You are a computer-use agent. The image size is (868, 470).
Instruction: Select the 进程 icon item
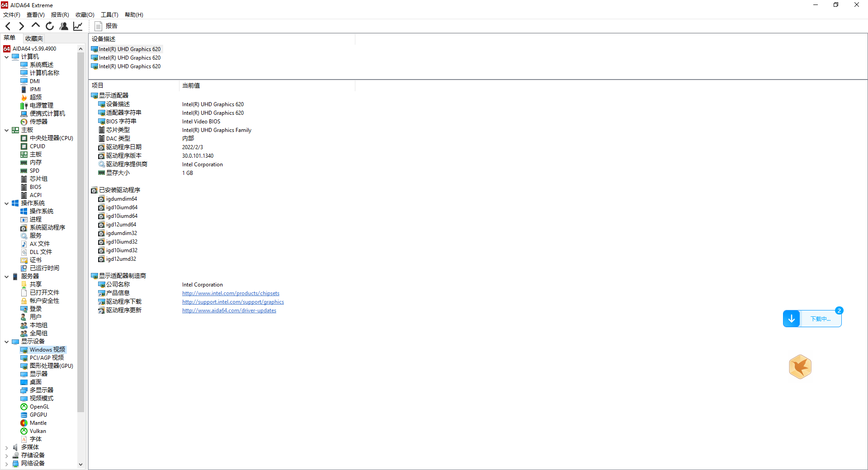(31, 220)
